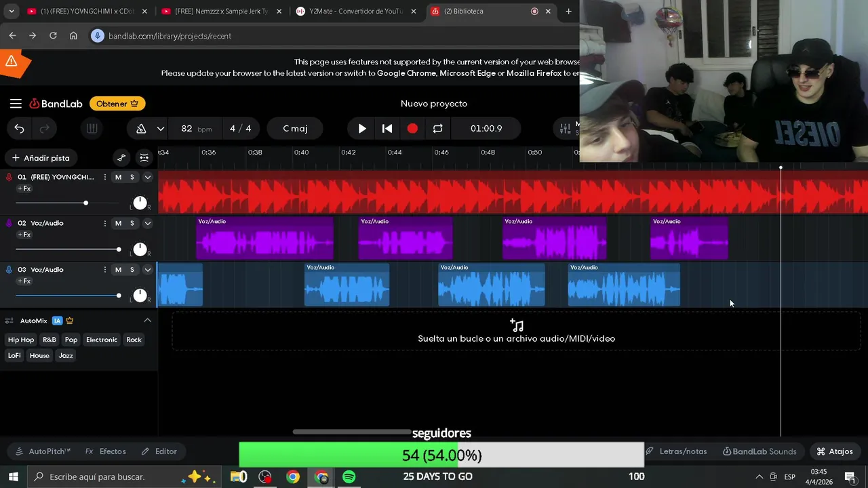868x488 pixels.
Task: Open the virtual piano keyboard icon
Action: (x=92, y=129)
